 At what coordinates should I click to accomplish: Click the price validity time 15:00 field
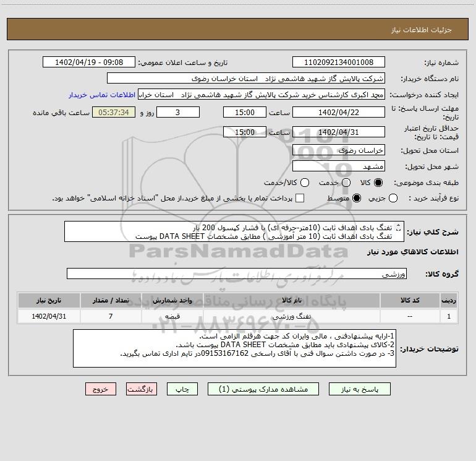[x=245, y=132]
